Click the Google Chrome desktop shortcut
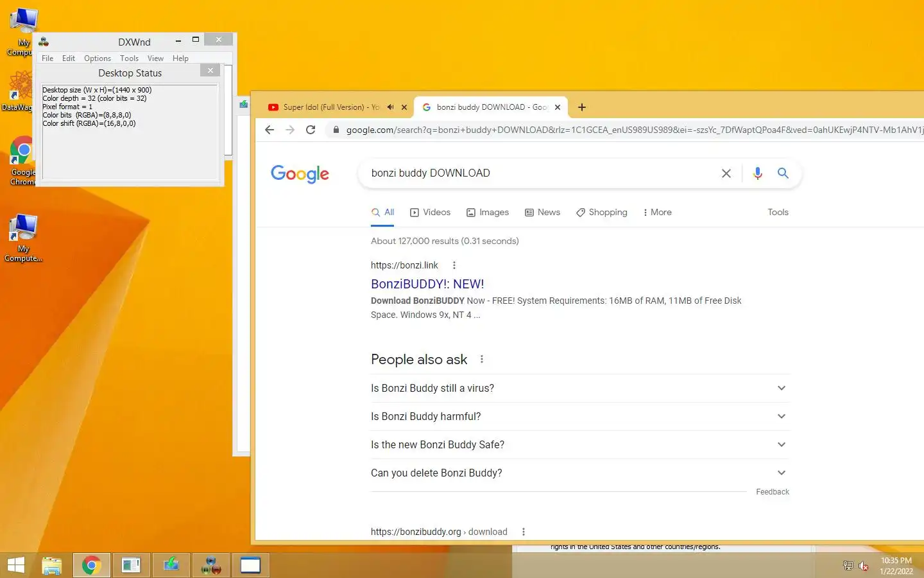 click(22, 161)
